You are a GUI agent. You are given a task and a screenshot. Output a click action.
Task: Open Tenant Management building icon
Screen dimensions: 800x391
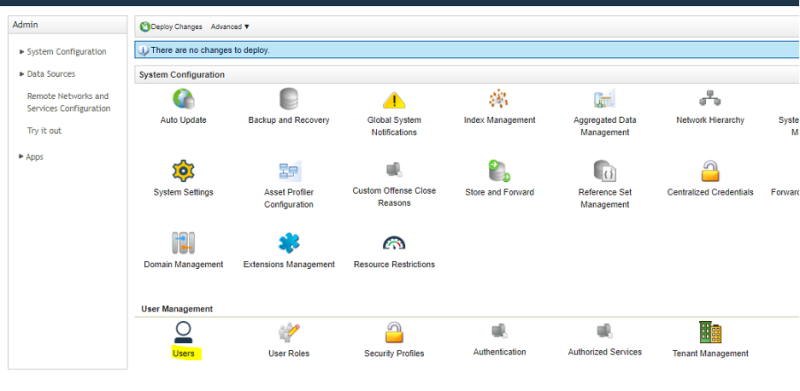(x=710, y=332)
